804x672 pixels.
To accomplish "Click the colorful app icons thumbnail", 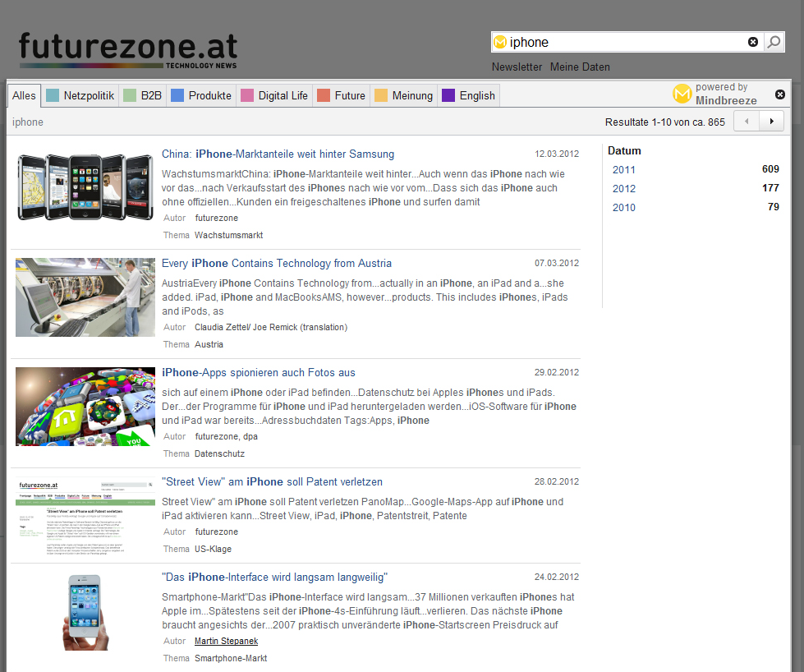I will pos(85,407).
